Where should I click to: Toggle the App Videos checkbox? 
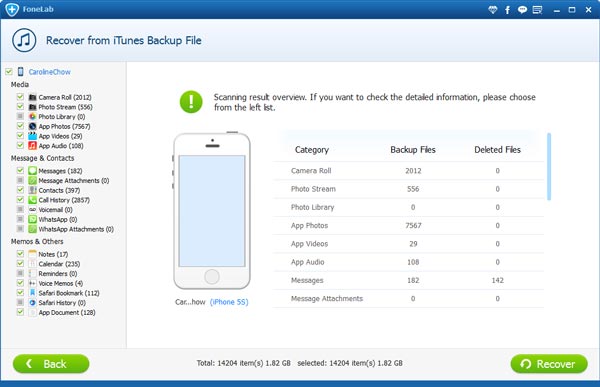point(20,136)
